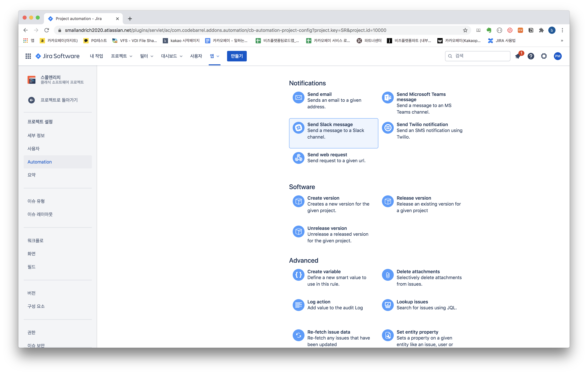Choose the Send Microsoft Teams message icon
Image resolution: width=588 pixels, height=374 pixels.
pyautogui.click(x=388, y=98)
